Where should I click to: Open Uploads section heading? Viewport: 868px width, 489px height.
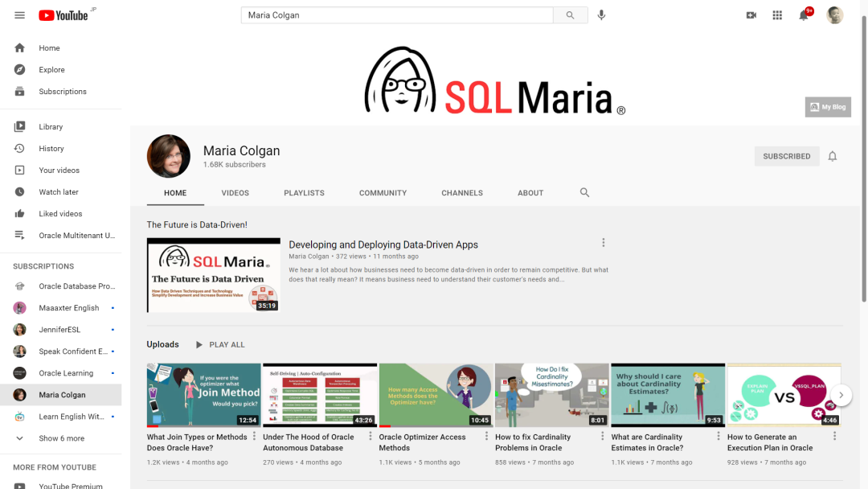tap(162, 344)
